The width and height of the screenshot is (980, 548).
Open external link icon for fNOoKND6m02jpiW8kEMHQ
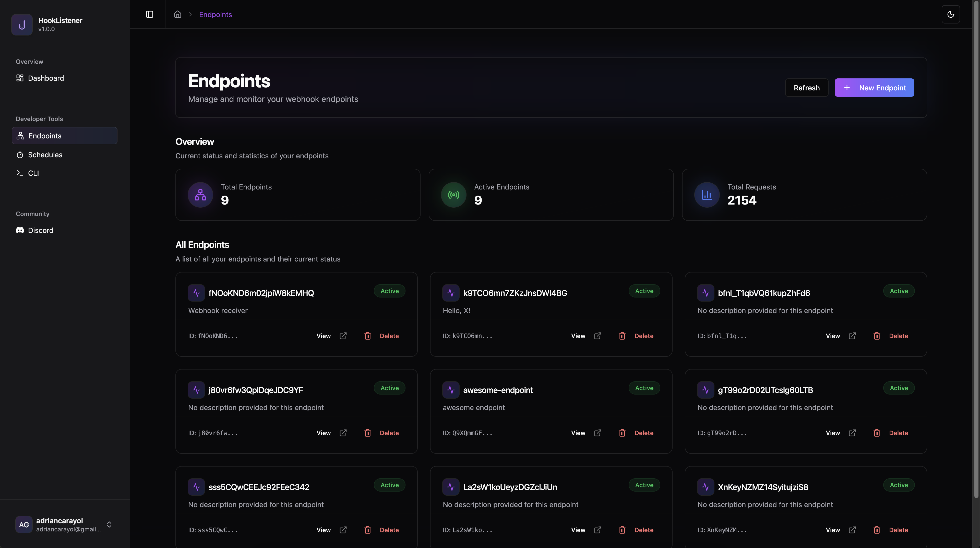[x=343, y=336]
